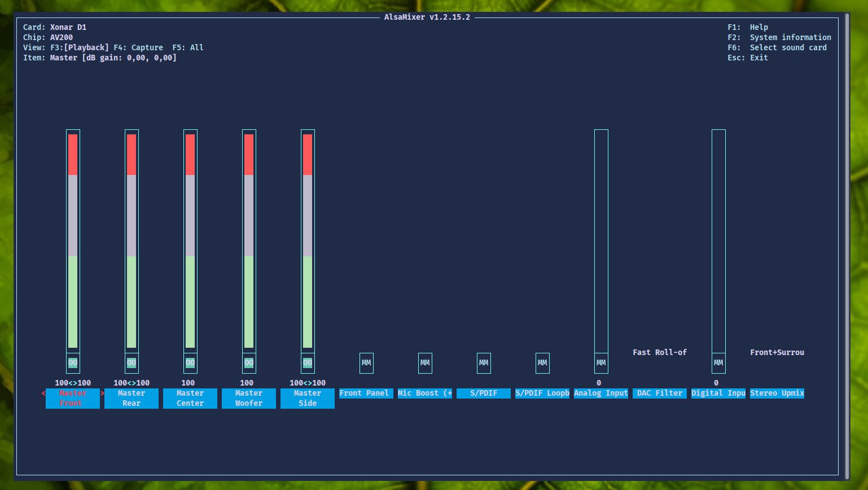Unmute the S/PDIF Loopback MM box
The height and width of the screenshot is (490, 868).
click(542, 363)
